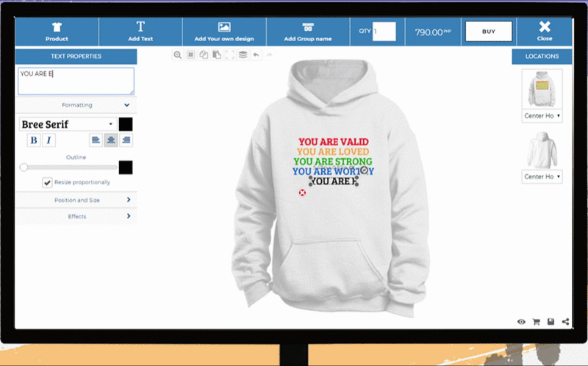The width and height of the screenshot is (588, 366).
Task: Delete the text with the red X handle
Action: point(302,193)
